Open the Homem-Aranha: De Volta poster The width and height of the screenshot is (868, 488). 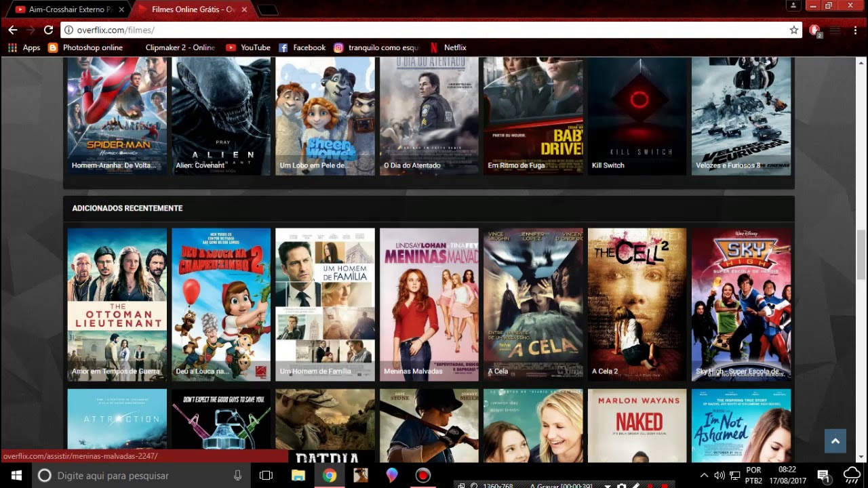(x=117, y=116)
